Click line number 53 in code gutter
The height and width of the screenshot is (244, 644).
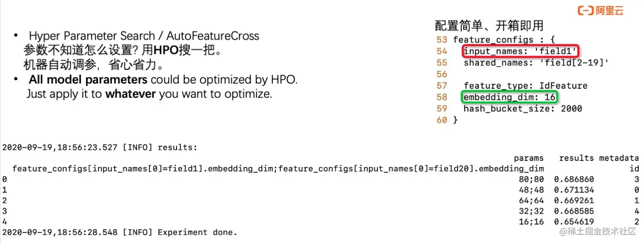[442, 40]
